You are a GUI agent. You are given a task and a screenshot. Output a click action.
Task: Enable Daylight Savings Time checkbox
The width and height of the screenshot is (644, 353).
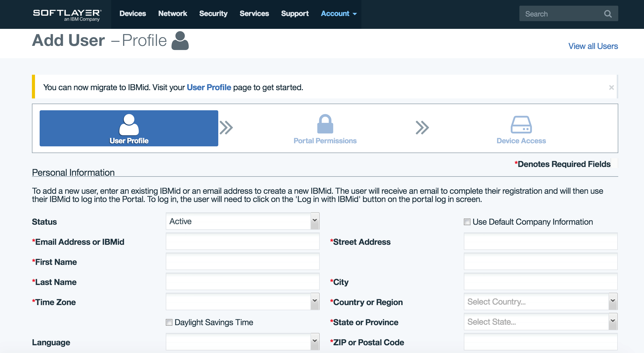[x=169, y=322]
